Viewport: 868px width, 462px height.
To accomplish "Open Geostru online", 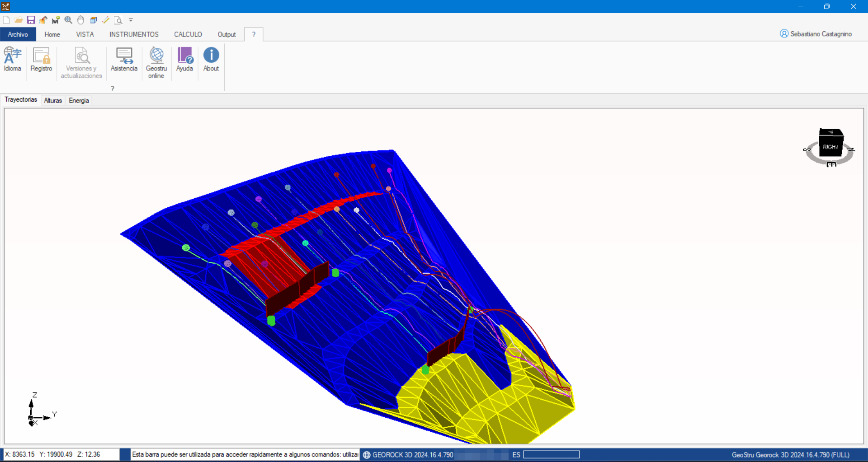I will pyautogui.click(x=156, y=63).
